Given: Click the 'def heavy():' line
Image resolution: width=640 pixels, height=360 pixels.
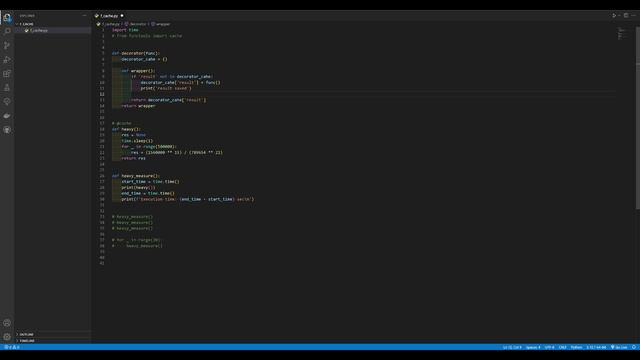Looking at the screenshot, I should pyautogui.click(x=126, y=129).
